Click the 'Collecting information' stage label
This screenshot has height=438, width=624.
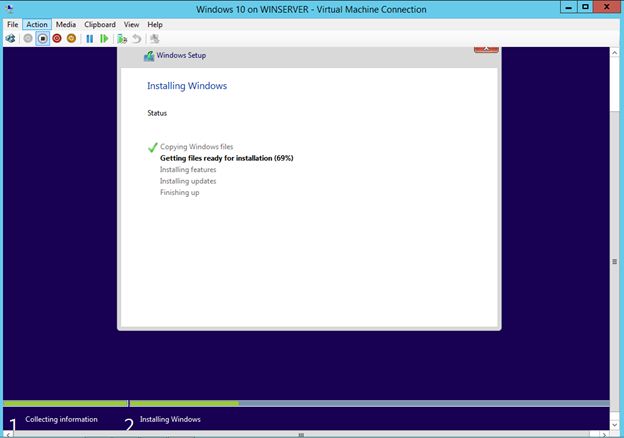click(61, 419)
